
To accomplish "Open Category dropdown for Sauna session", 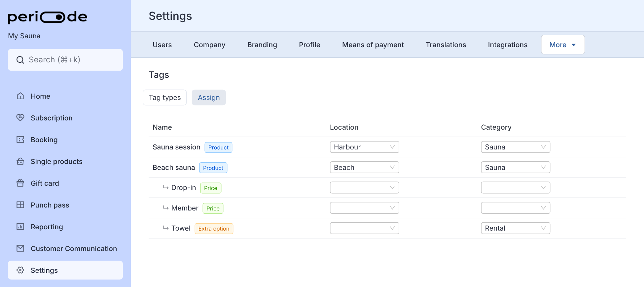I will (516, 147).
